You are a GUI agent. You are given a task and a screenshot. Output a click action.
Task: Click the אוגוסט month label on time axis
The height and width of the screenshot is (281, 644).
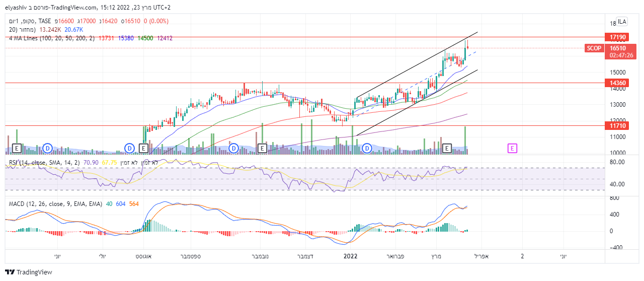(x=144, y=256)
